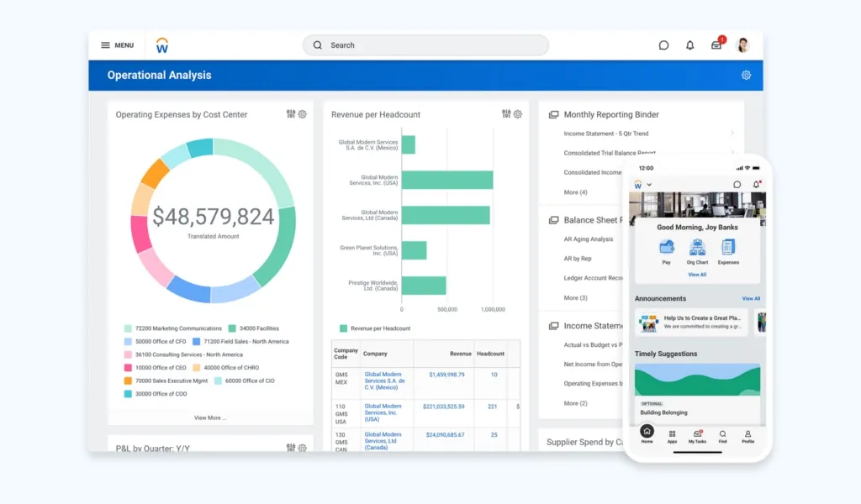This screenshot has height=504, width=861.
Task: Click the Pay icon on the mobile screen
Action: 667,248
